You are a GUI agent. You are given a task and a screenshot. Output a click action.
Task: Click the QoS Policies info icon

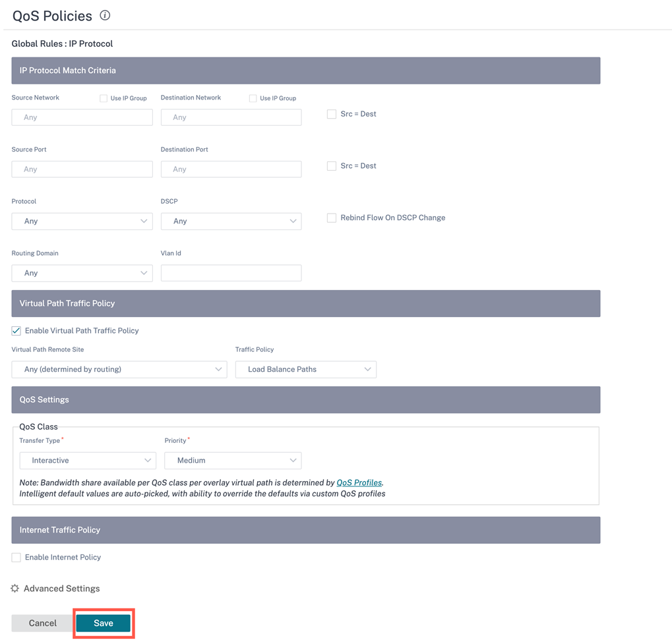coord(105,15)
